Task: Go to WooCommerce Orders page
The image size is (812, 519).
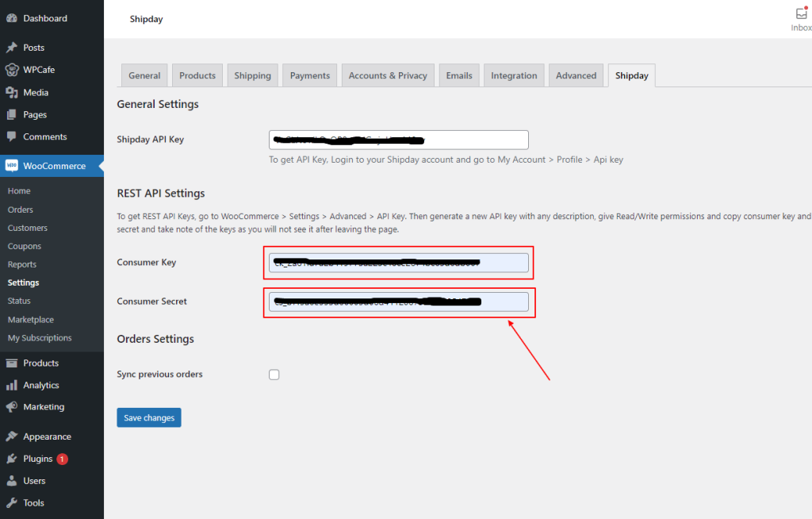Action: (x=20, y=210)
